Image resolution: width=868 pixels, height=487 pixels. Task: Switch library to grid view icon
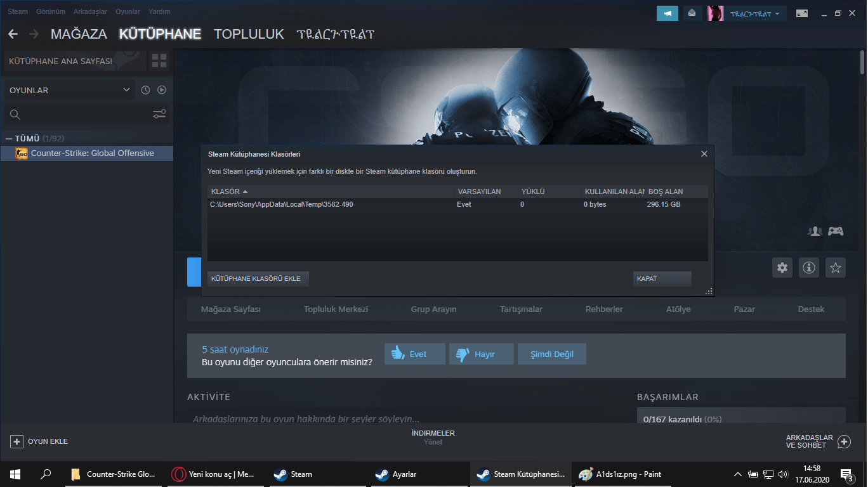coord(159,61)
